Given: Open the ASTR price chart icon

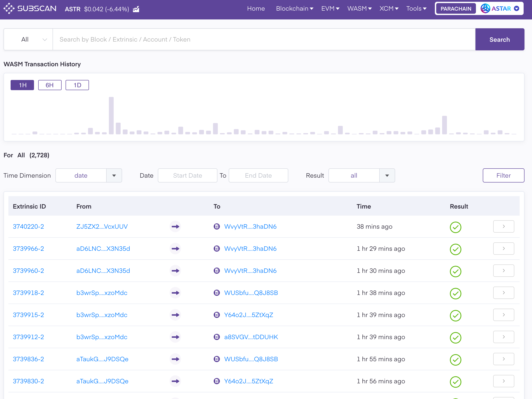Looking at the screenshot, I should 136,9.
